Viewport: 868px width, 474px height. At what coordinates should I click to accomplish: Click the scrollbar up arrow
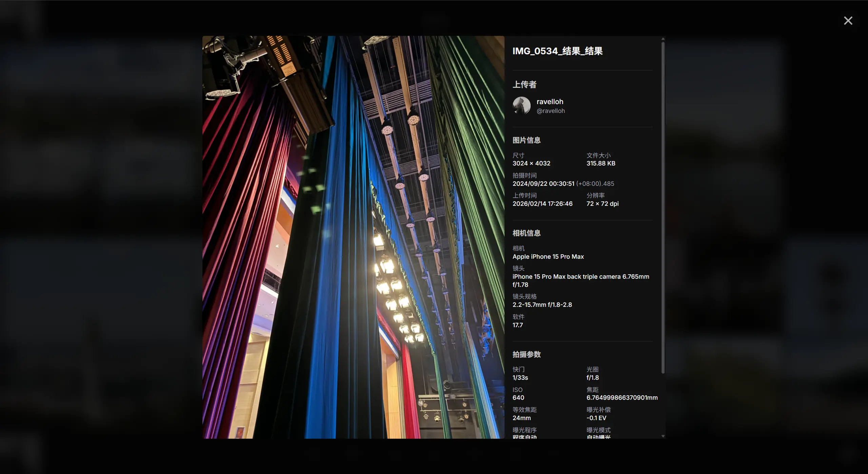[x=663, y=39]
